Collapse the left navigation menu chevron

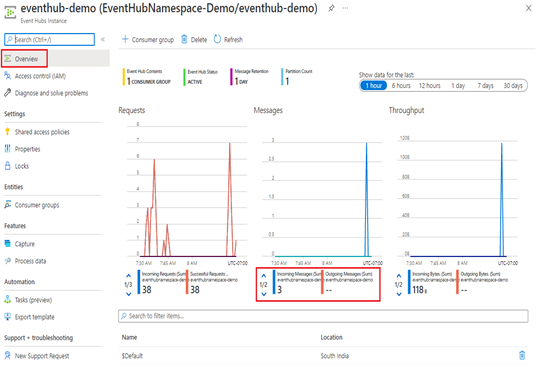[x=103, y=40]
